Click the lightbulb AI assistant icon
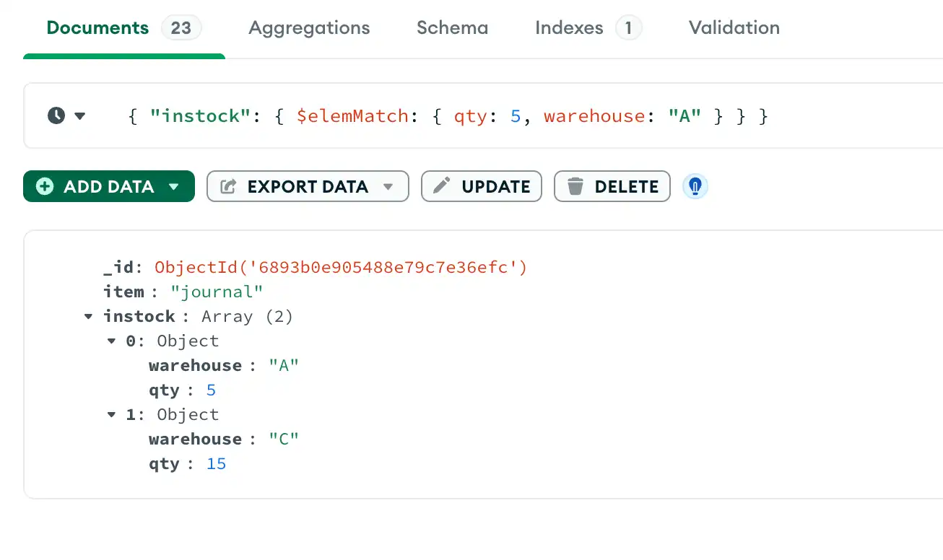This screenshot has width=943, height=560. [695, 186]
